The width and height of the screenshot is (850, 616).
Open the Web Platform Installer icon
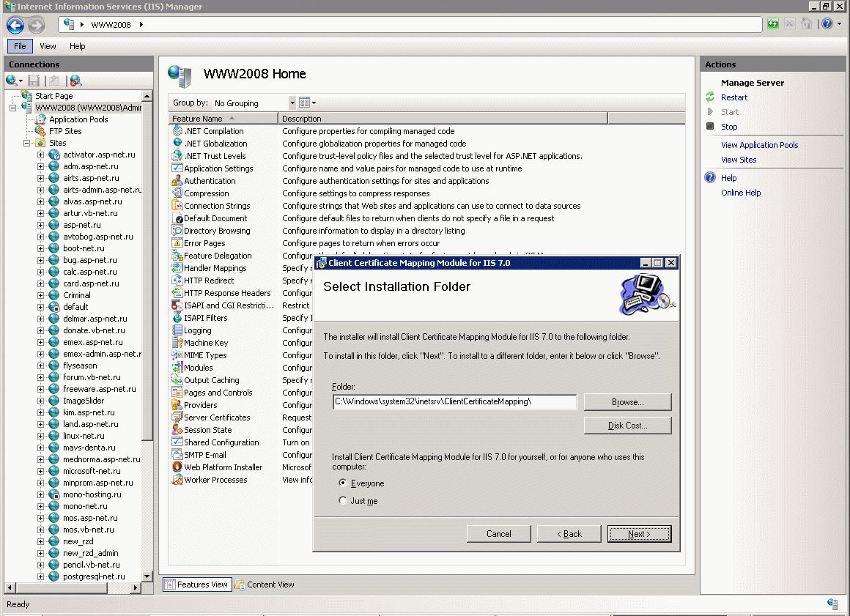[x=177, y=467]
